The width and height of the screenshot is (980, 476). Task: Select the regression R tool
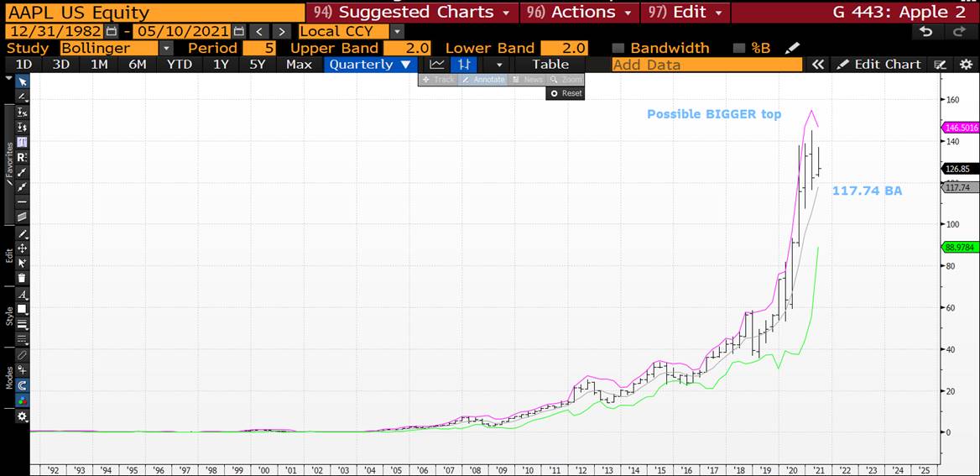click(x=23, y=157)
